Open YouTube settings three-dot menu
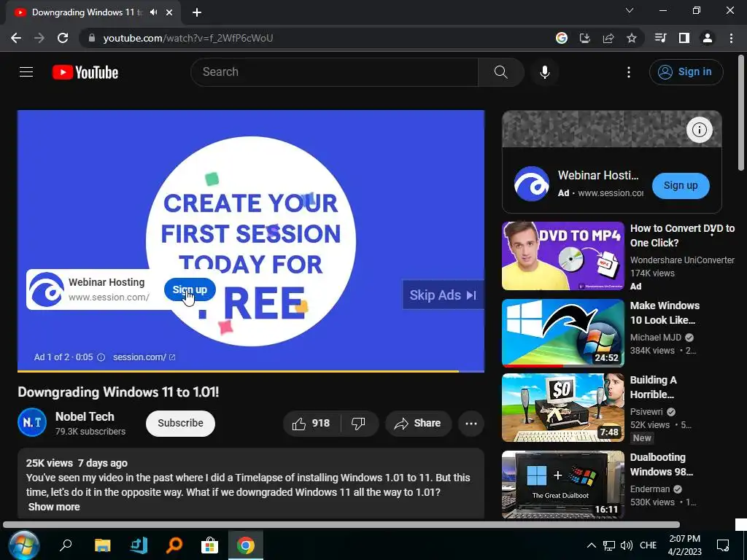This screenshot has width=747, height=560. click(x=629, y=72)
